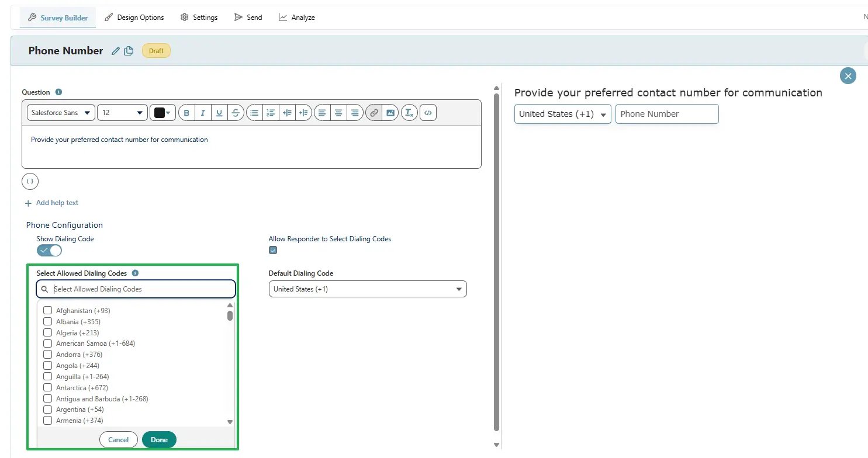
Task: Open the text color picker swatch
Action: [x=163, y=113]
